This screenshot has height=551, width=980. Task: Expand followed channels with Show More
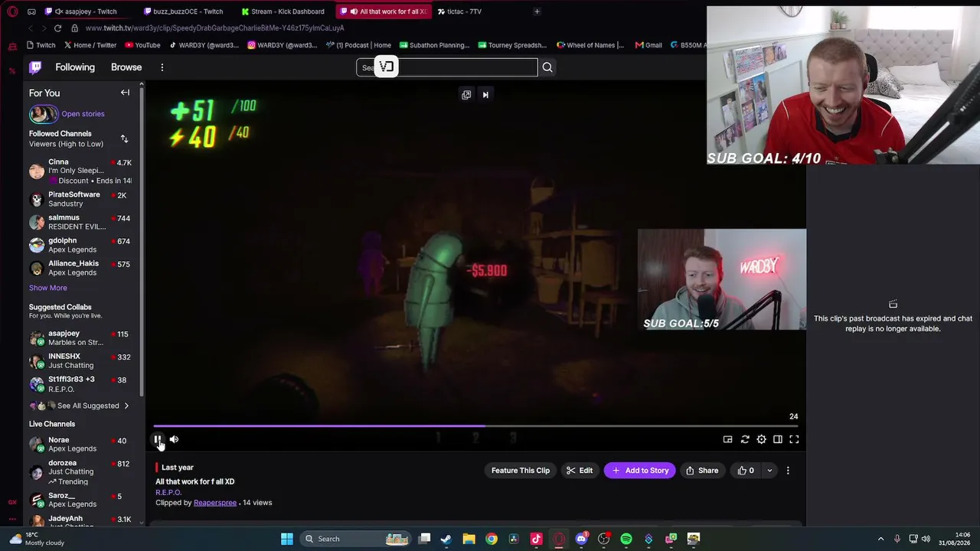pos(48,288)
